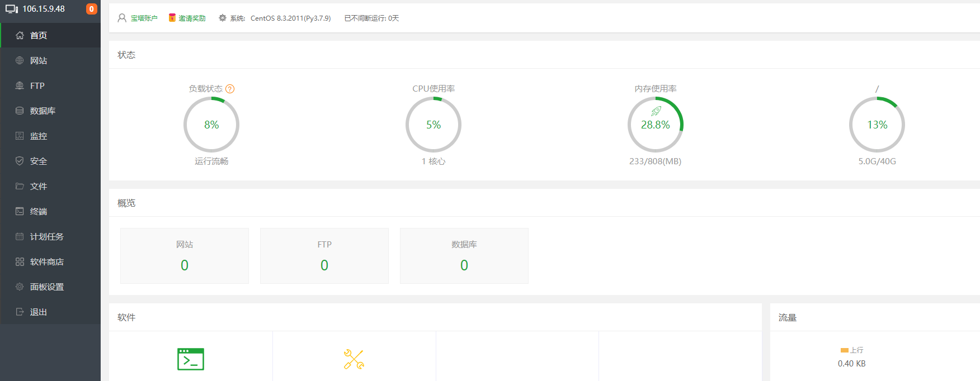Open the 数据库 sidebar menu
The height and width of the screenshot is (381, 980).
43,111
